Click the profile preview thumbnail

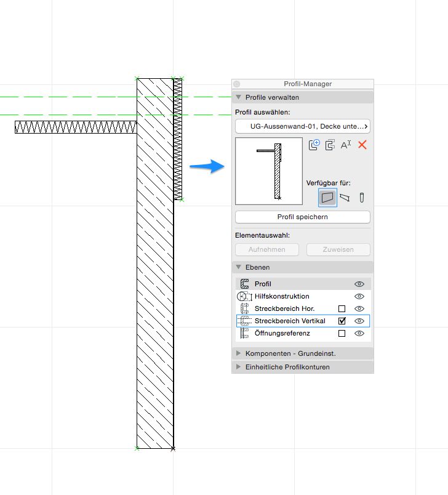(x=269, y=171)
